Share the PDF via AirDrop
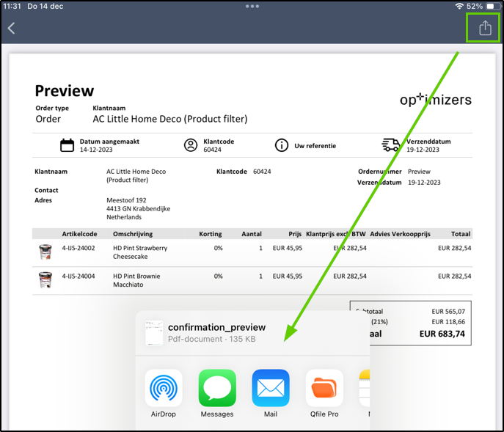Viewport: 504px width, 432px height. 164,388
